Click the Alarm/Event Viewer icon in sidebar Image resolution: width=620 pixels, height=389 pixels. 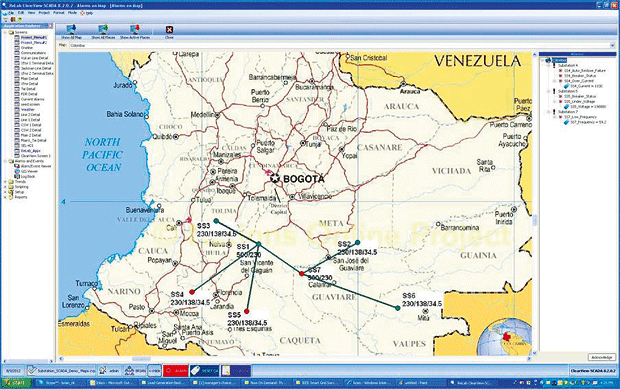coord(17,166)
